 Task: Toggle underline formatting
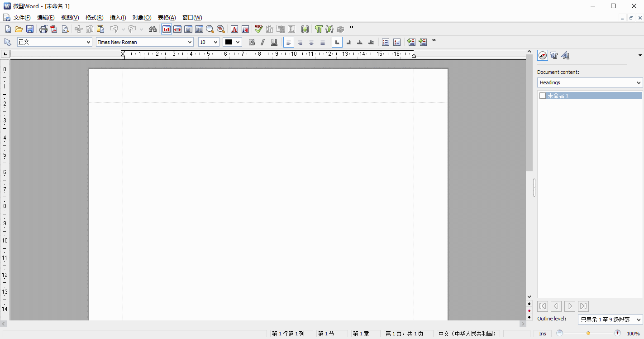point(274,42)
